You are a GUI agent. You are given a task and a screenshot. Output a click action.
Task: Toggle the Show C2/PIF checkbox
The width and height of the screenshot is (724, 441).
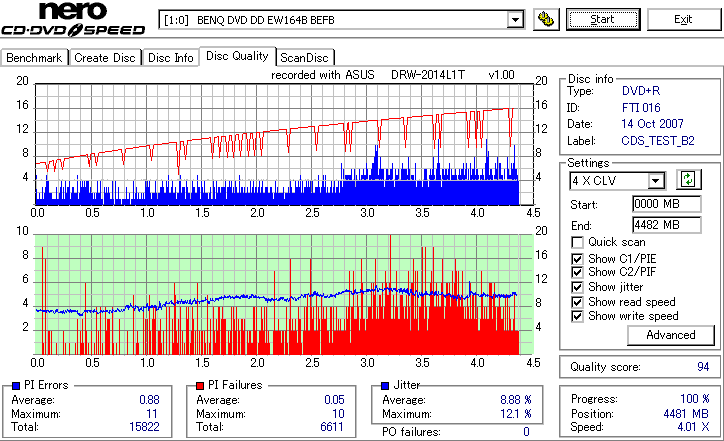tap(577, 272)
